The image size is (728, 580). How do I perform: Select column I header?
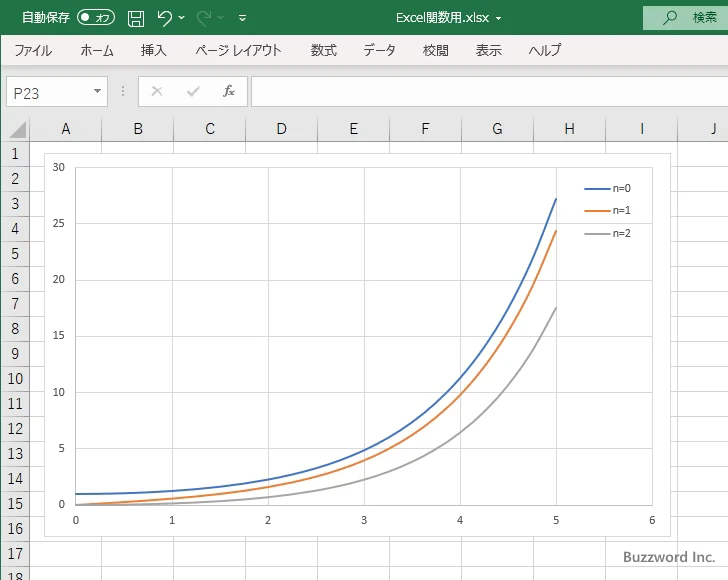point(642,129)
